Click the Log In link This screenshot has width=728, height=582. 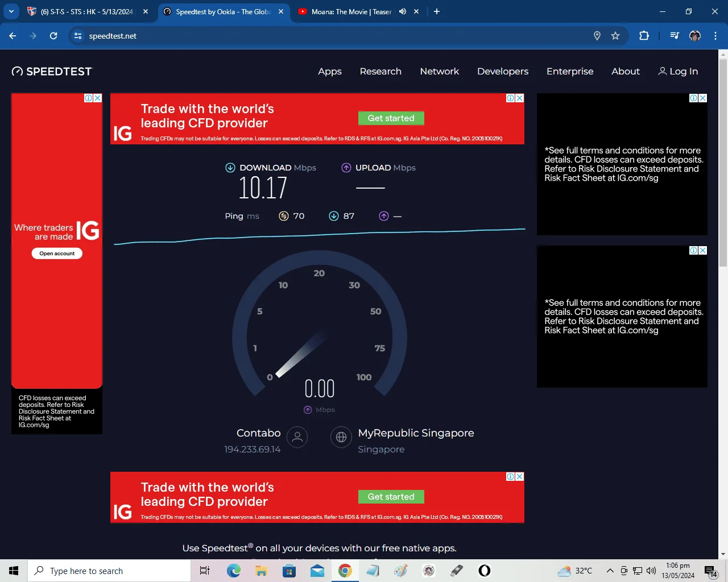[x=678, y=71]
